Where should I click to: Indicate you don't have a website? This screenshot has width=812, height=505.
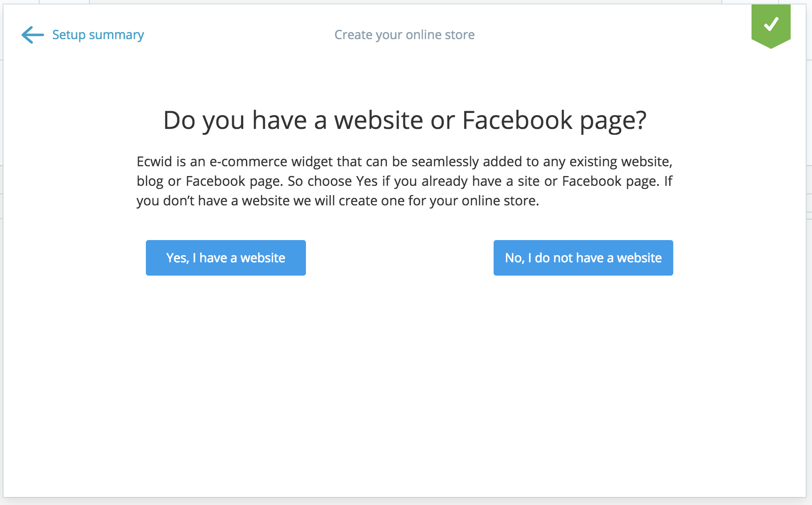coord(583,258)
